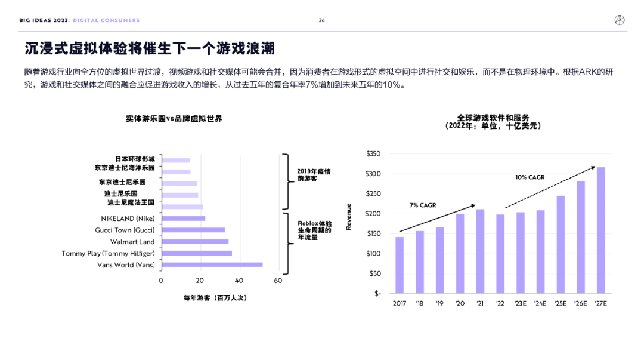Click the chart title '实体游乐园vs品牌虚拟世界'
Image resolution: width=644 pixels, height=363 pixels.
(174, 119)
